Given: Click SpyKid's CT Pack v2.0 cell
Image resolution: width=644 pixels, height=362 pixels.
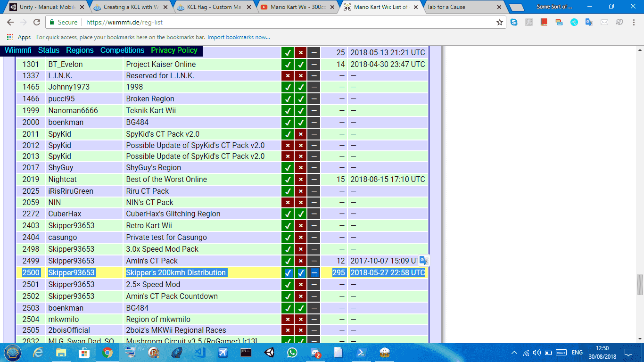Looking at the screenshot, I should pyautogui.click(x=202, y=134).
